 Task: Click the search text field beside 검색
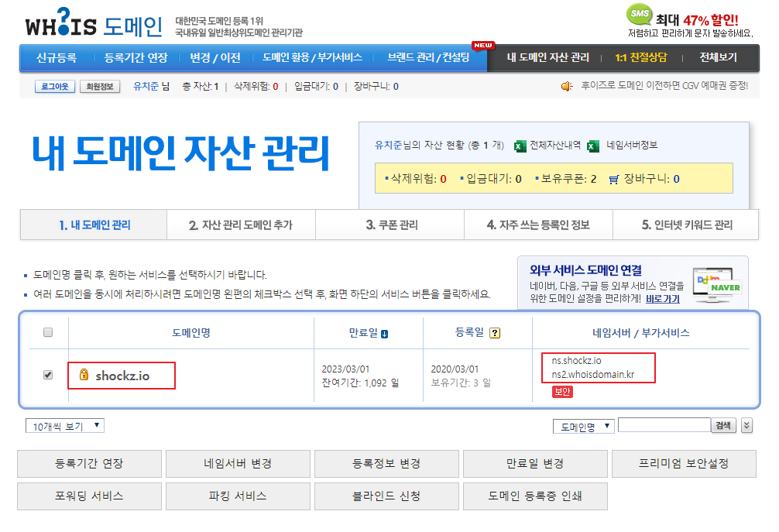tap(664, 425)
